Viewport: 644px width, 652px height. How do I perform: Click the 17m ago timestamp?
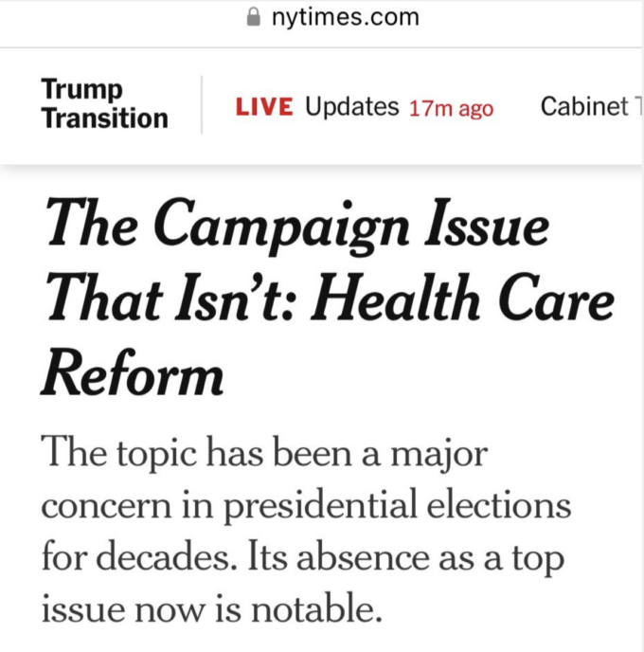click(x=451, y=109)
